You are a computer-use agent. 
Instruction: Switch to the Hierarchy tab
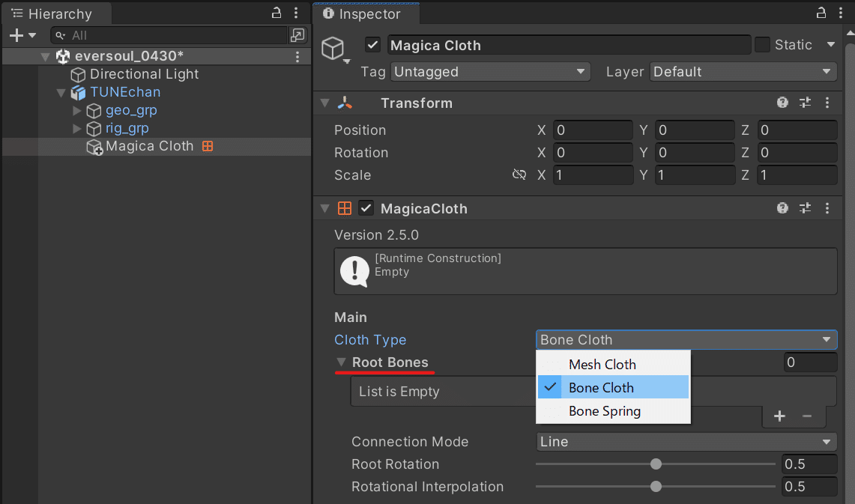57,13
